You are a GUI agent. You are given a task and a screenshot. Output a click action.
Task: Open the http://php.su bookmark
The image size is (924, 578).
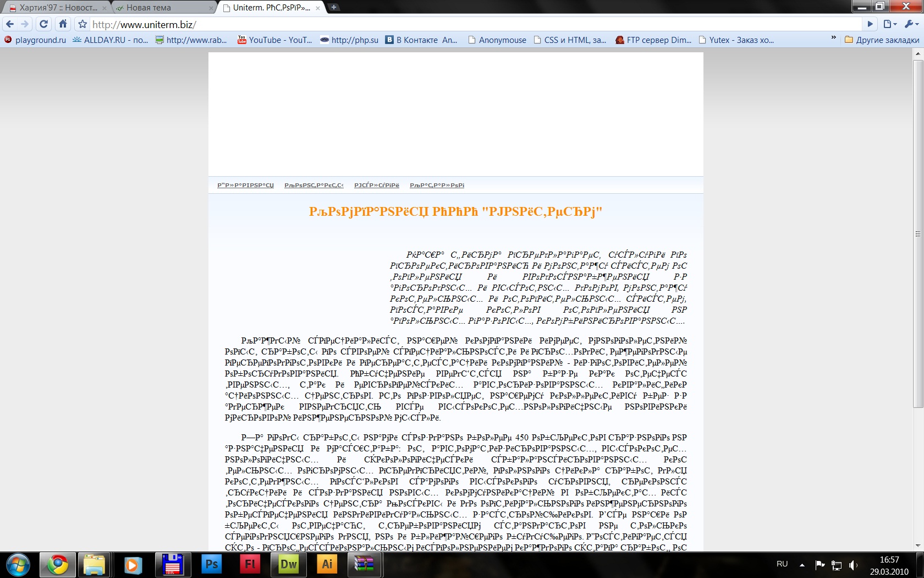(x=349, y=40)
